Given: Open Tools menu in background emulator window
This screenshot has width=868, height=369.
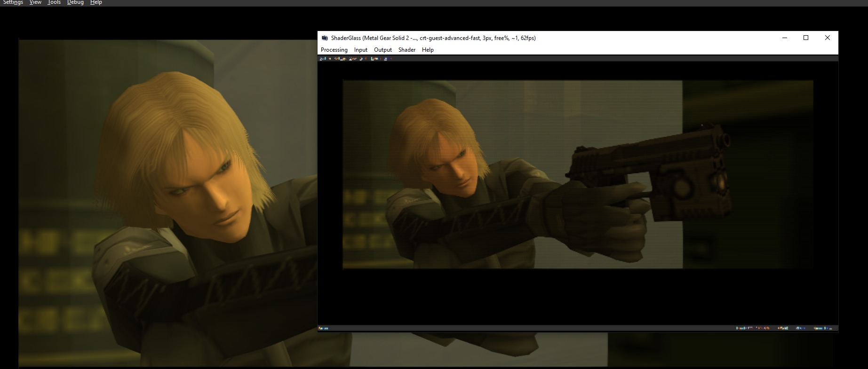Looking at the screenshot, I should tap(54, 2).
